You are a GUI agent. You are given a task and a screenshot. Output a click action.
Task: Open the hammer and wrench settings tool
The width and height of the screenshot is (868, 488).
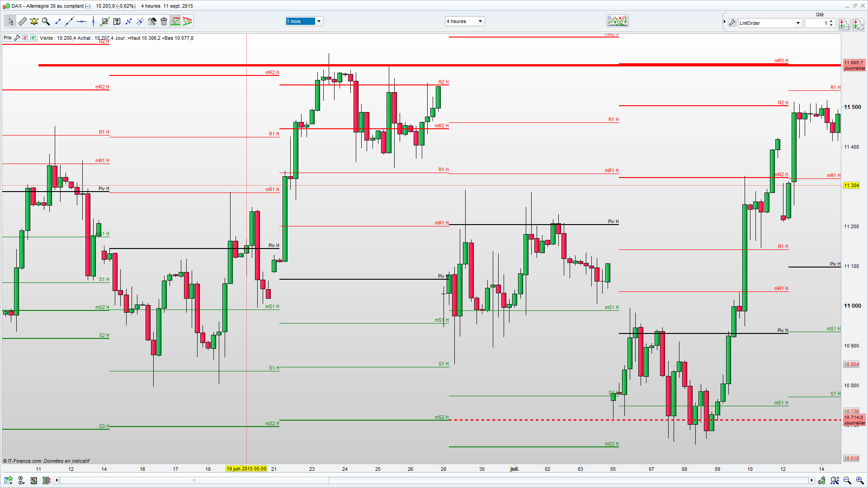(x=152, y=21)
